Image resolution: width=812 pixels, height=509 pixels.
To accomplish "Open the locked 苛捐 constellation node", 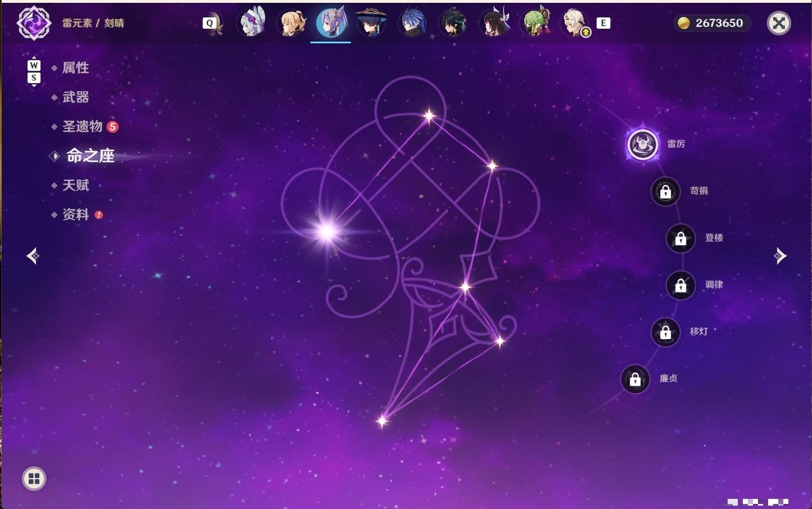I will tap(665, 191).
